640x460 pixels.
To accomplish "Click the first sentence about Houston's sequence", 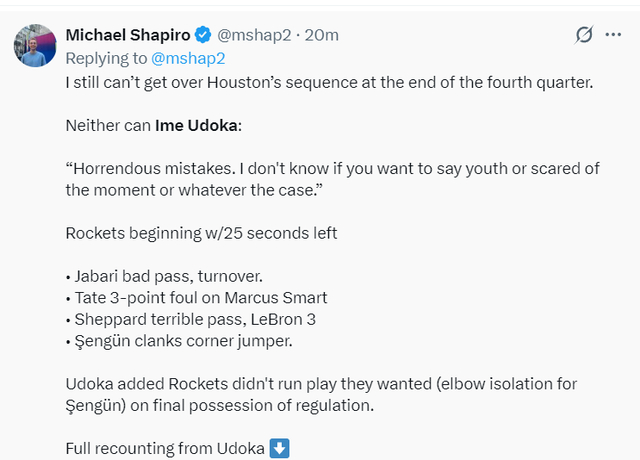I will click(x=329, y=82).
